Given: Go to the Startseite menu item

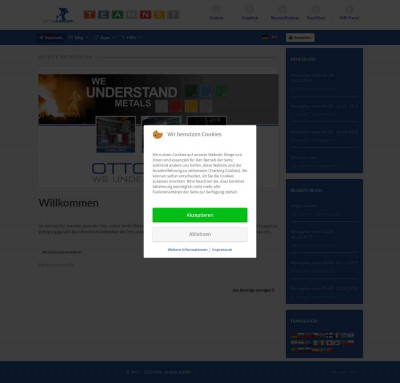Looking at the screenshot, I should (x=51, y=38).
